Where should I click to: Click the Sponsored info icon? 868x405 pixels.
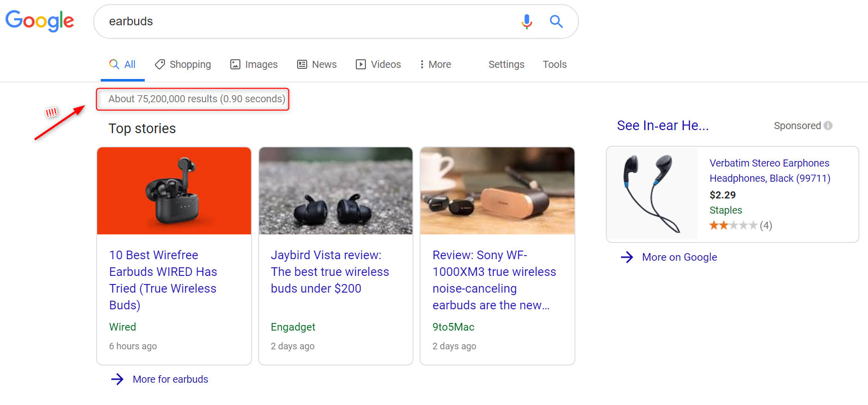click(828, 126)
